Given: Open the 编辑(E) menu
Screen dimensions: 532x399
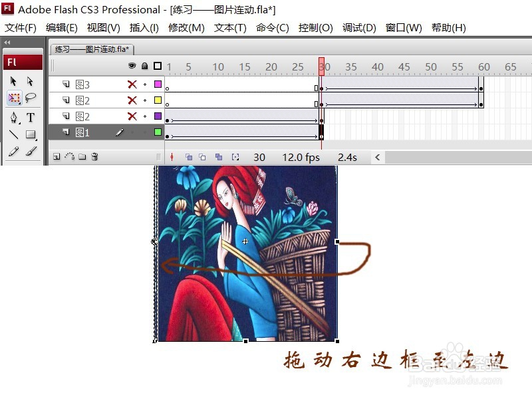Looking at the screenshot, I should (61, 28).
